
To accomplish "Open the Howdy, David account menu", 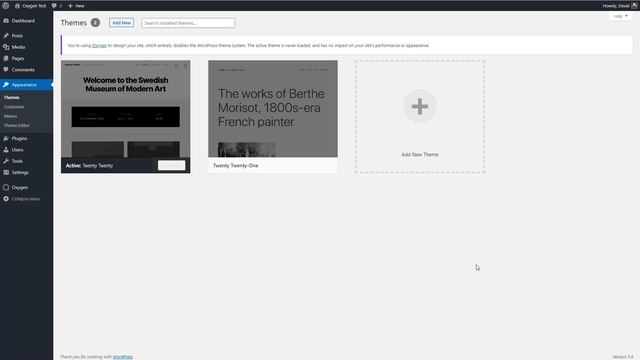I will [616, 6].
